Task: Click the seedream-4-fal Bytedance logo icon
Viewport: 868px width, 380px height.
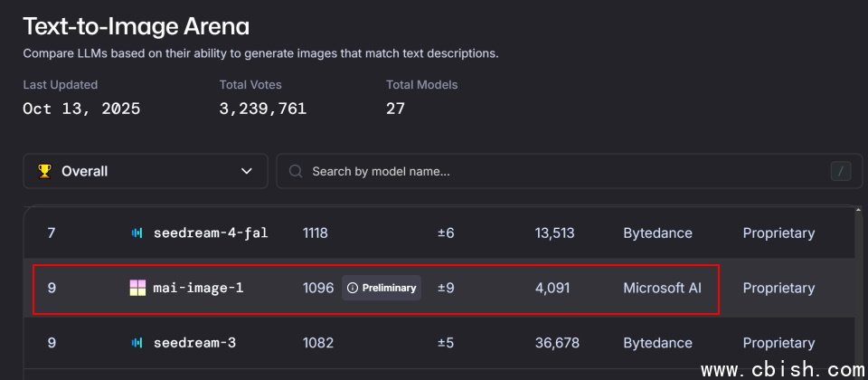Action: coord(137,233)
